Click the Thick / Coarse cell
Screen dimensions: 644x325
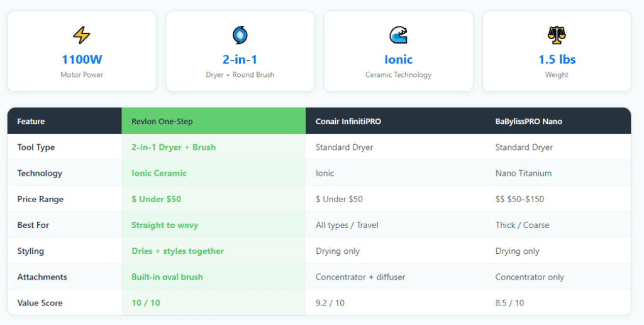coord(558,225)
